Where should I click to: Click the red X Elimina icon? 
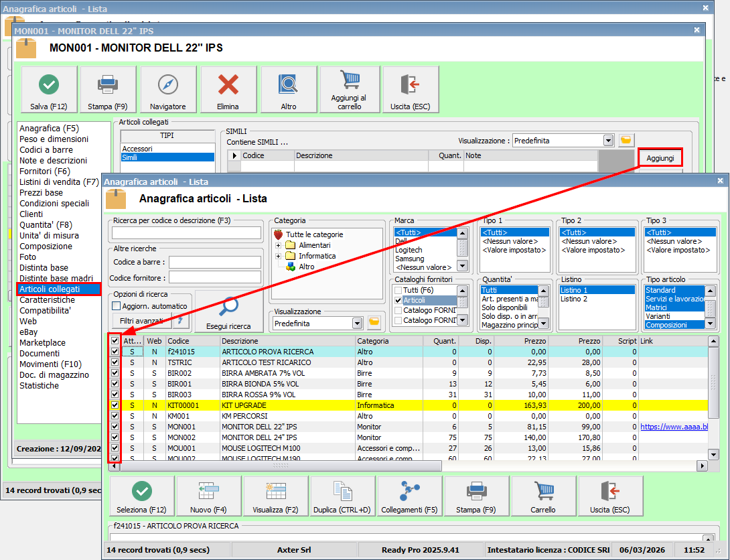[228, 84]
